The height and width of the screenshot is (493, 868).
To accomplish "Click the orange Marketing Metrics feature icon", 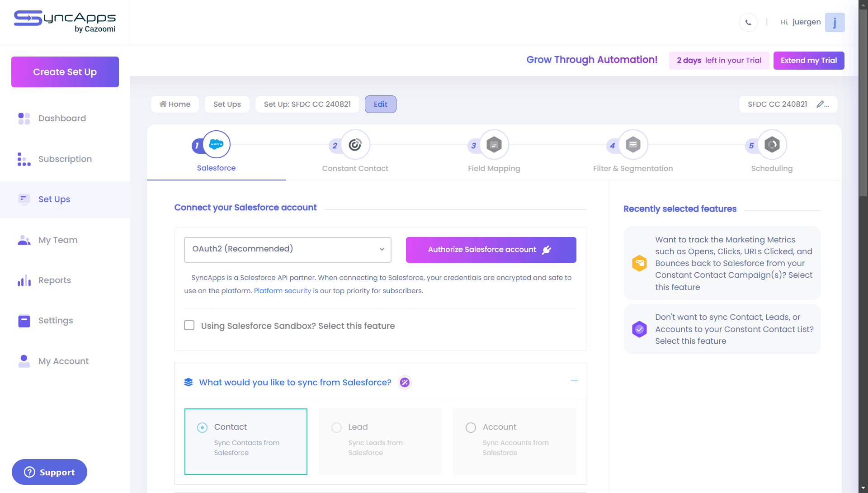I will pyautogui.click(x=639, y=263).
